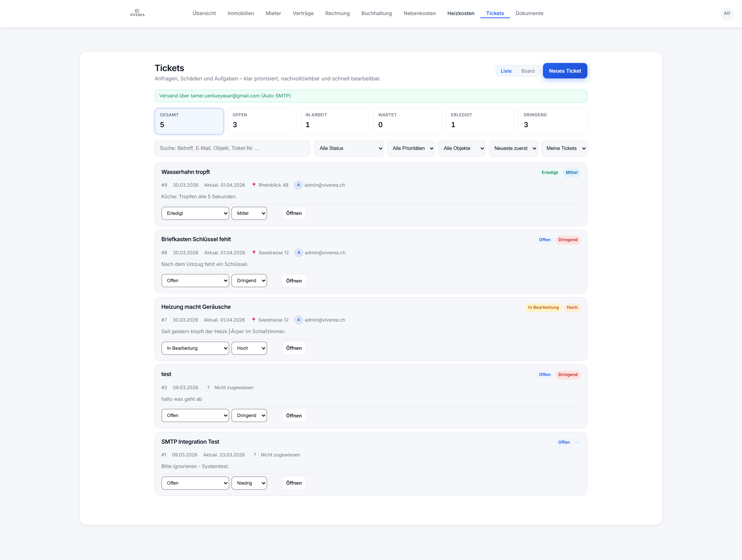This screenshot has height=560, width=742.
Task: Click Öffnen on the test ticket
Action: tap(294, 416)
